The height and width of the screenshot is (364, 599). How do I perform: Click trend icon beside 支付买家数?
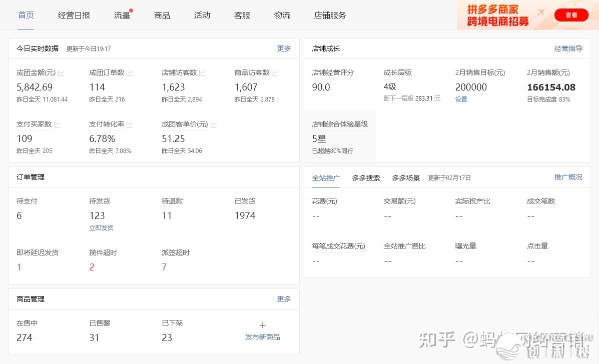point(57,124)
